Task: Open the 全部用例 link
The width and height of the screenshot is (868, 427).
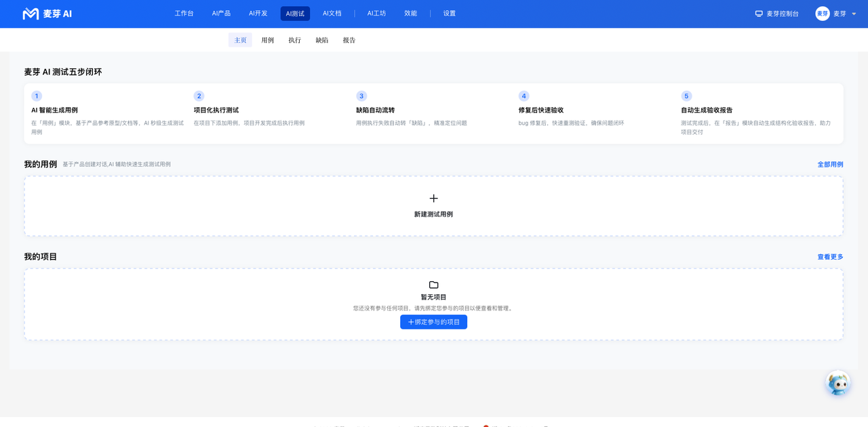Action: pos(830,165)
